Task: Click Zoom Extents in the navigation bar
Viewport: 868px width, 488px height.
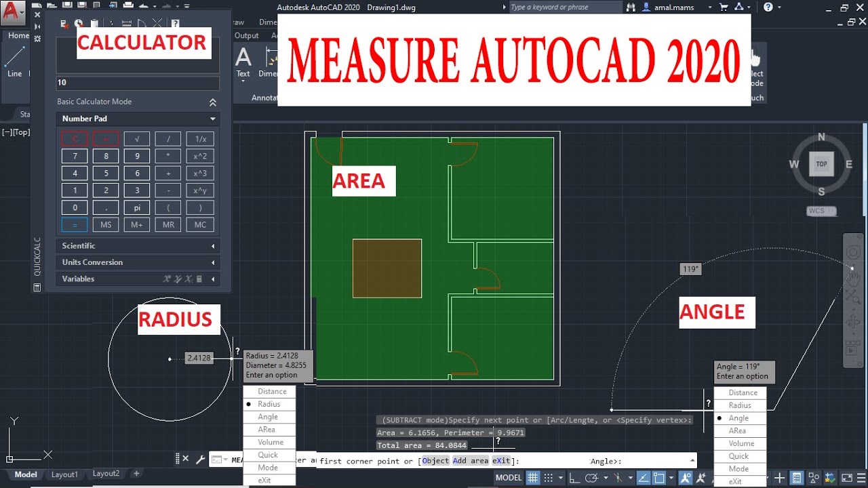Action: pyautogui.click(x=853, y=296)
